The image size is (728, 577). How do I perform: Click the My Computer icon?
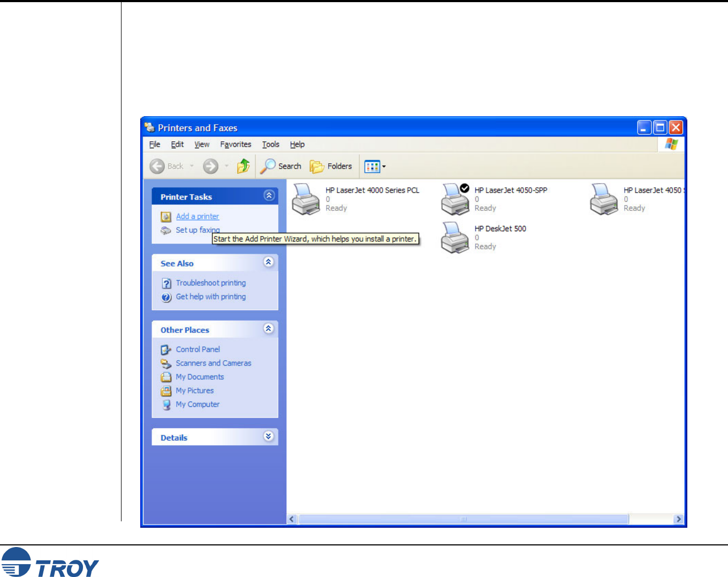[166, 405]
